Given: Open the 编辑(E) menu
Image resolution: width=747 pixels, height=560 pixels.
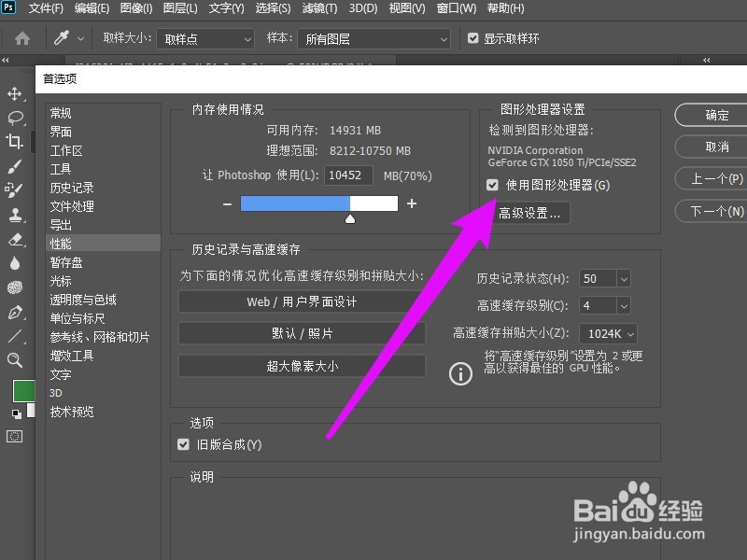Looking at the screenshot, I should coord(92,8).
